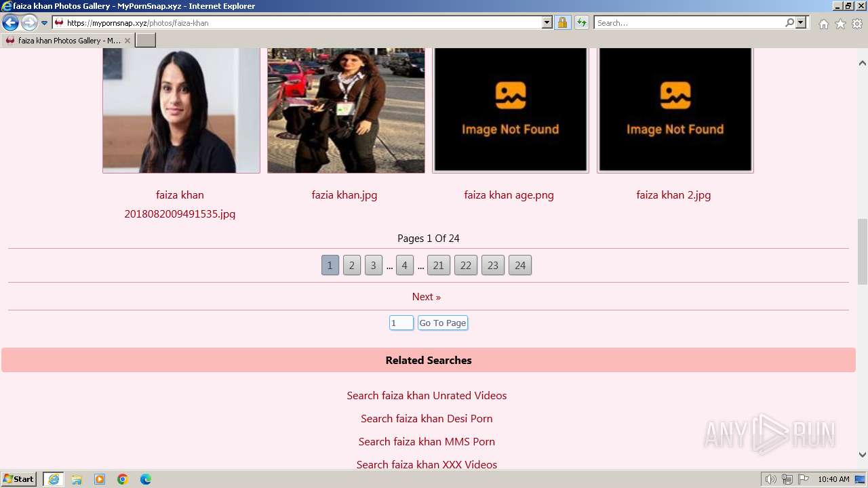Go to page 3 in pagination
Screen dimensions: 868x488
[x=374, y=265]
